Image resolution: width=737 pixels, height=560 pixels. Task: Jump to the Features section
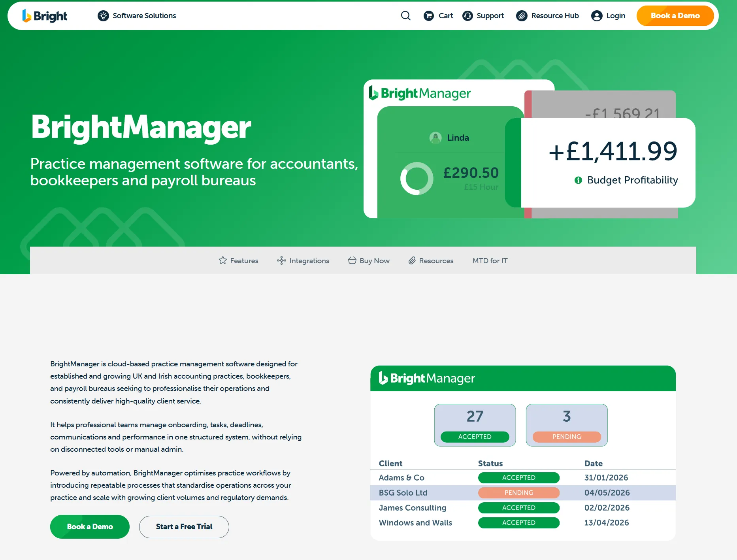(x=238, y=260)
